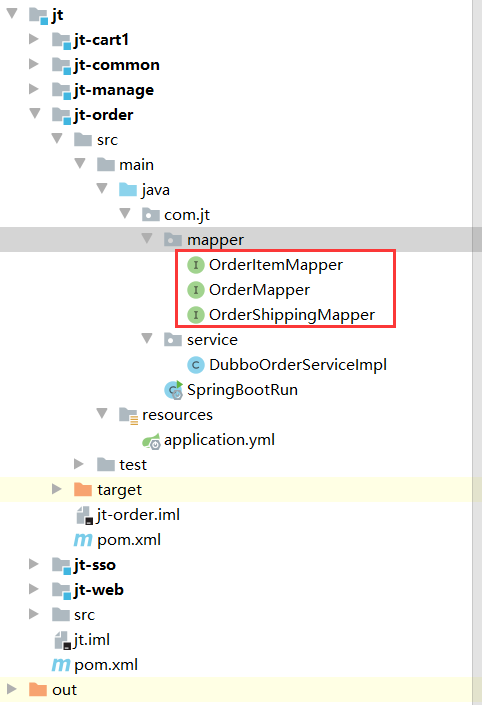482x705 pixels.
Task: Collapse the mapper package arrow
Action: (x=147, y=238)
